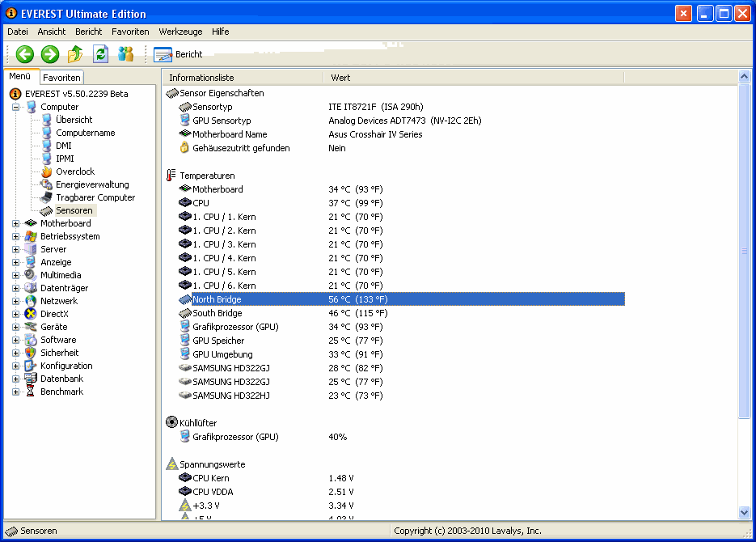Expand the Betriebssystem tree node

click(15, 236)
